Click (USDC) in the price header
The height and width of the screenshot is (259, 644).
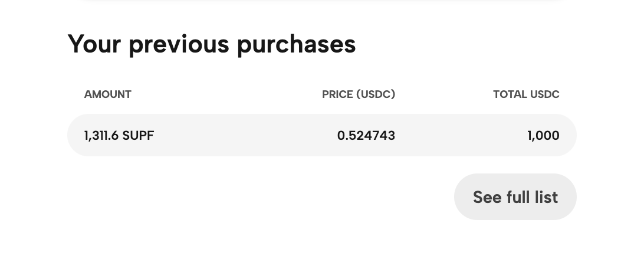(376, 94)
